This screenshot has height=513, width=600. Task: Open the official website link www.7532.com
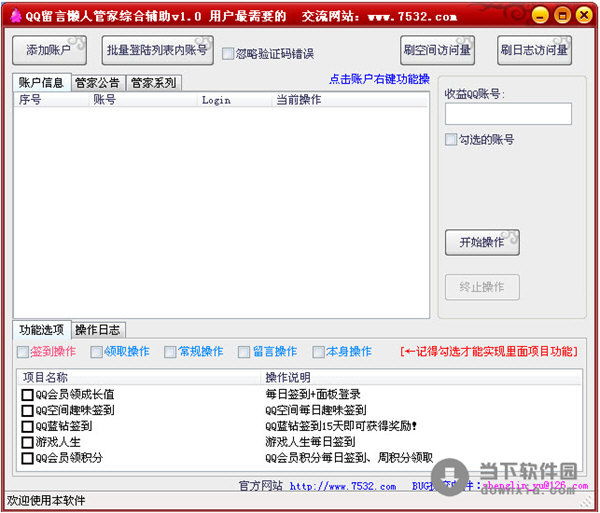click(343, 486)
